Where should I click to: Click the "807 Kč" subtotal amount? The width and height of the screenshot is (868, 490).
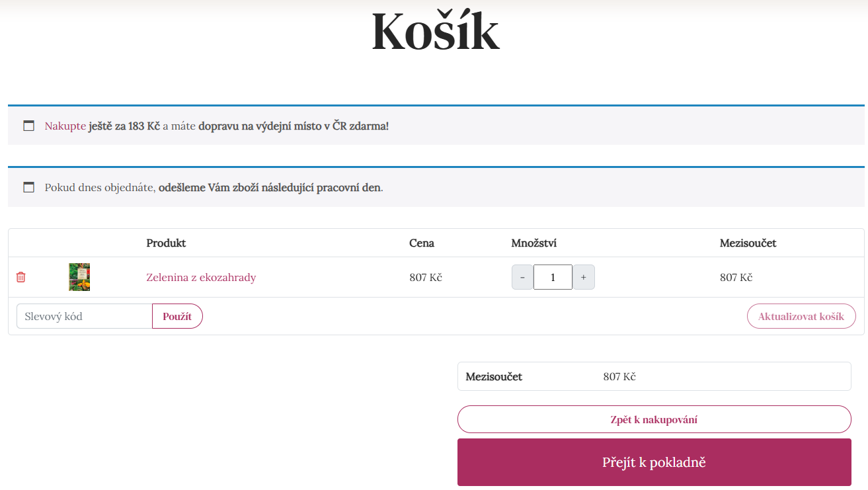point(619,376)
